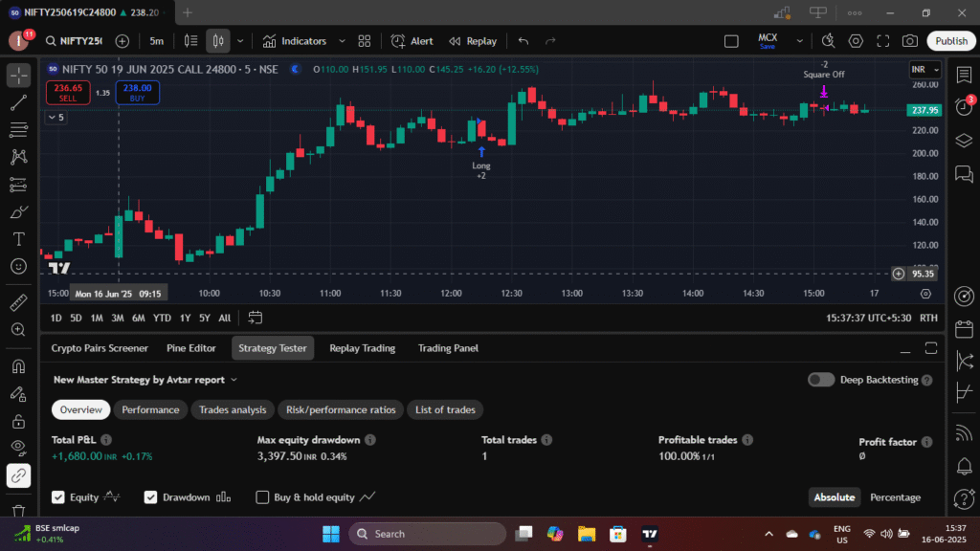Open the pattern drawing tools

coord(19,157)
